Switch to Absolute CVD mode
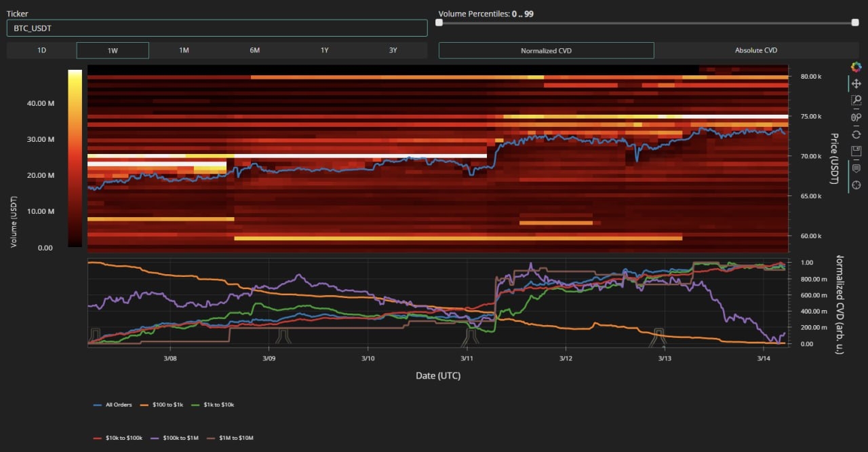 click(x=756, y=50)
